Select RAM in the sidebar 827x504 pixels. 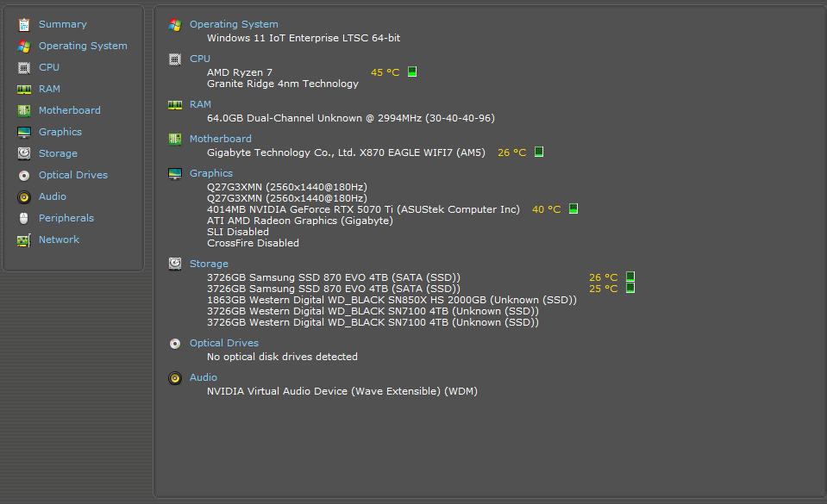(x=49, y=89)
